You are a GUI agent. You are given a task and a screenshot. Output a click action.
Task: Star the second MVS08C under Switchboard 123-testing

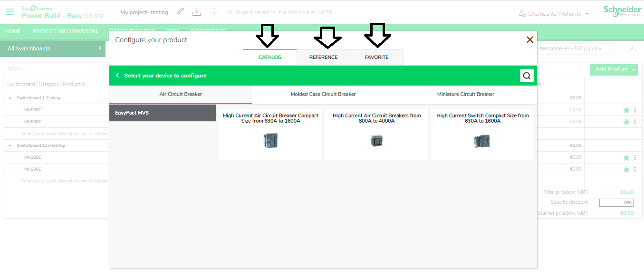tap(626, 170)
